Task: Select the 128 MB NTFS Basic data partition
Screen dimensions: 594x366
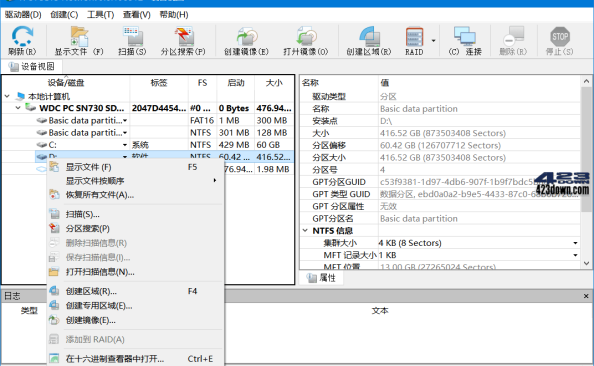Action: point(148,133)
